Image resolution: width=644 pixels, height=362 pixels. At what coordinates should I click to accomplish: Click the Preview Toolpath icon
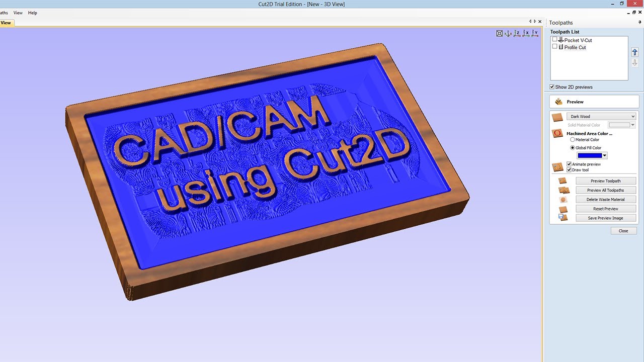[x=562, y=180]
